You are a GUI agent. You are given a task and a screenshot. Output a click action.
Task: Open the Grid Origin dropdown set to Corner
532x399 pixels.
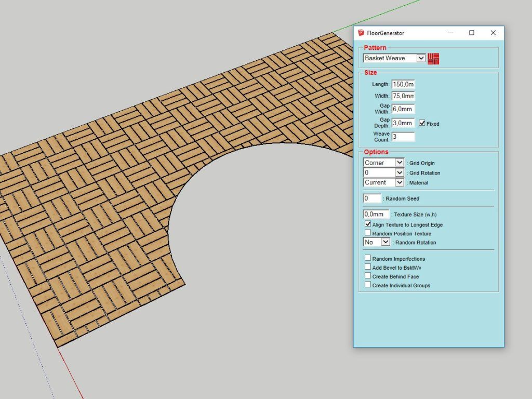(x=383, y=163)
